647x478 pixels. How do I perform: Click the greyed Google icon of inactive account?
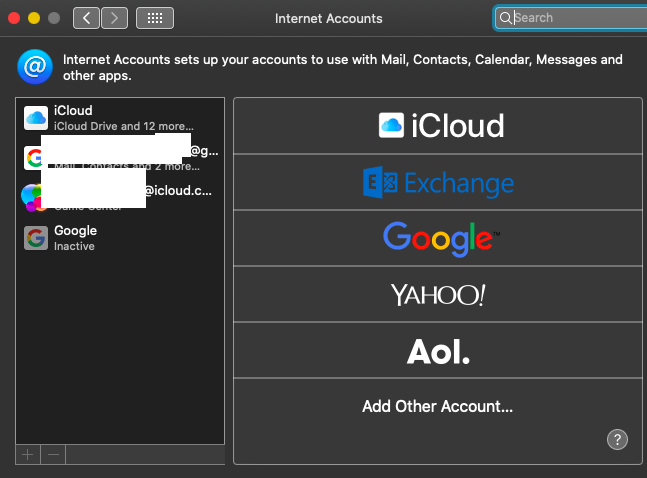point(36,238)
